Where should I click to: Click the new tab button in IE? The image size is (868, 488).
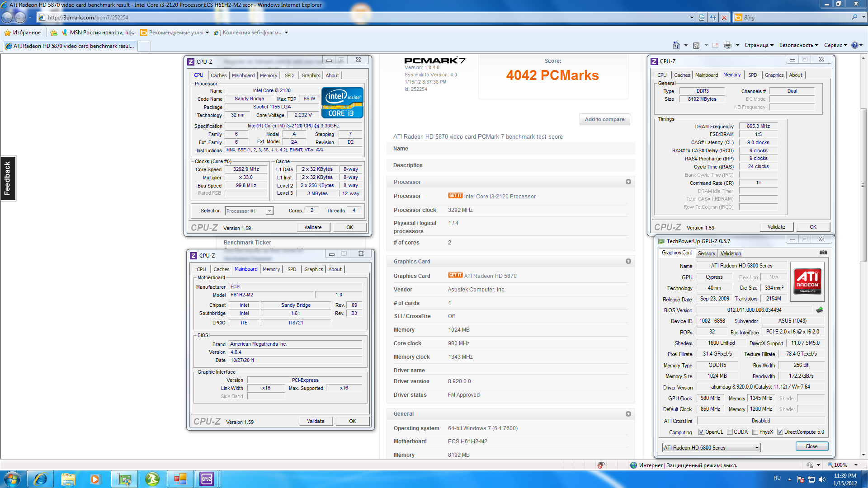(x=144, y=46)
